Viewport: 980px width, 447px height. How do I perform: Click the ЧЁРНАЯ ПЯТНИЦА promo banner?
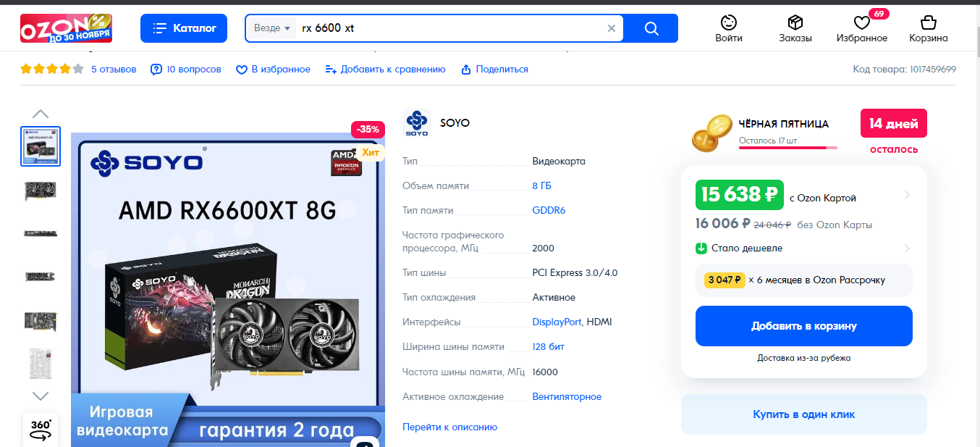[x=784, y=124]
